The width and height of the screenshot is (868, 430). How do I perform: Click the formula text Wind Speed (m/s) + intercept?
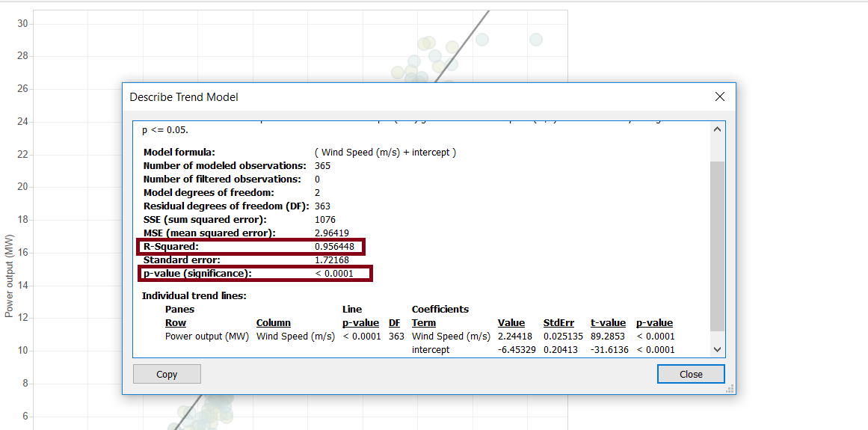click(x=385, y=153)
